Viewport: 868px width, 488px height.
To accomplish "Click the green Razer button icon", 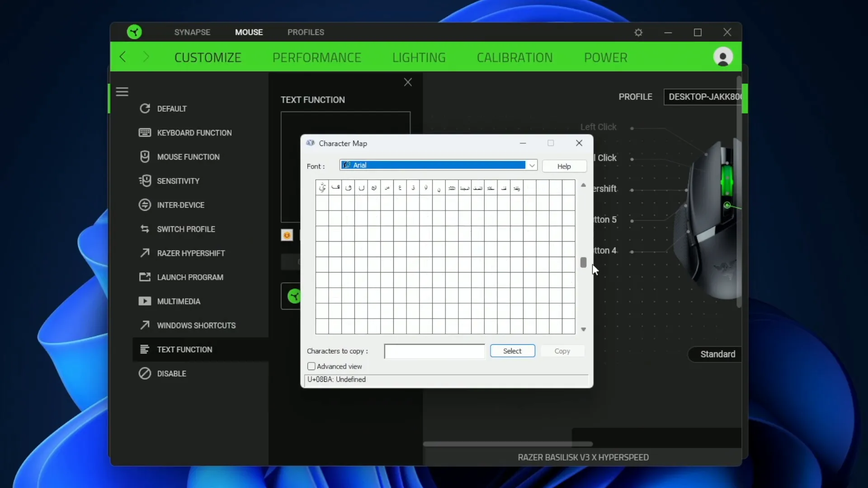I will [294, 296].
